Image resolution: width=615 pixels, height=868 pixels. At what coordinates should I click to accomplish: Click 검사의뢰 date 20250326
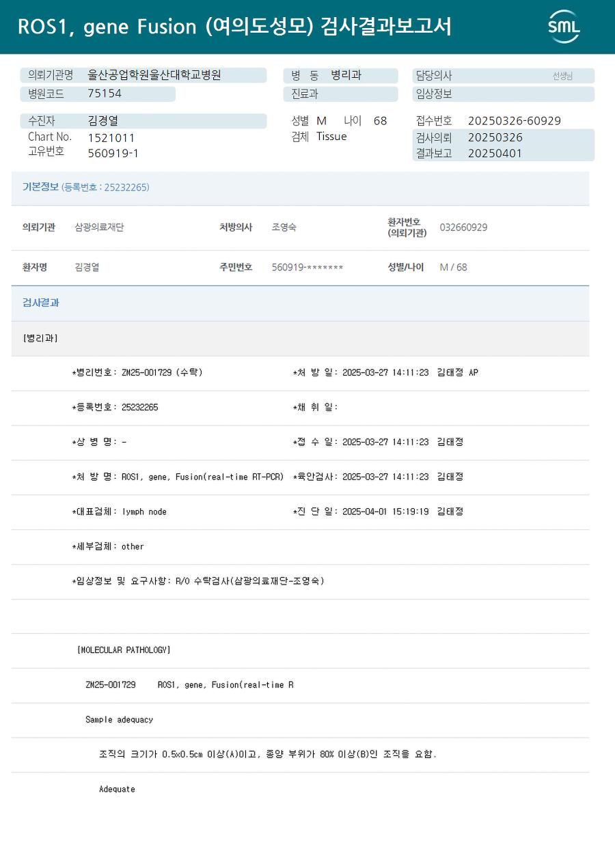pos(495,137)
